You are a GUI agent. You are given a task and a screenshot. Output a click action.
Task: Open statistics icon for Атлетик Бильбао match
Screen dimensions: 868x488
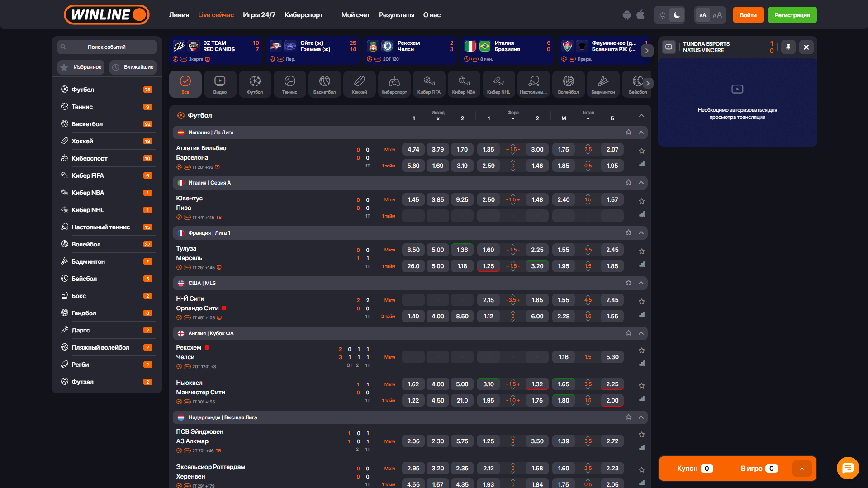pyautogui.click(x=642, y=164)
